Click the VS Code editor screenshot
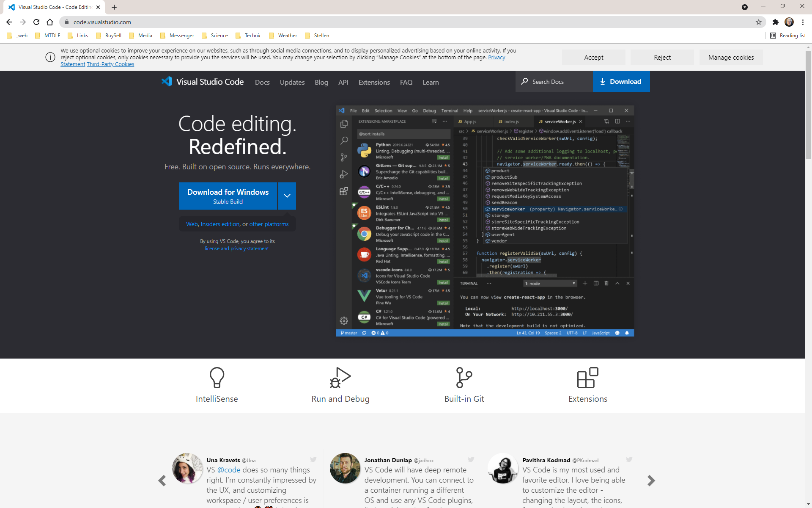This screenshot has height=508, width=812. (x=485, y=221)
